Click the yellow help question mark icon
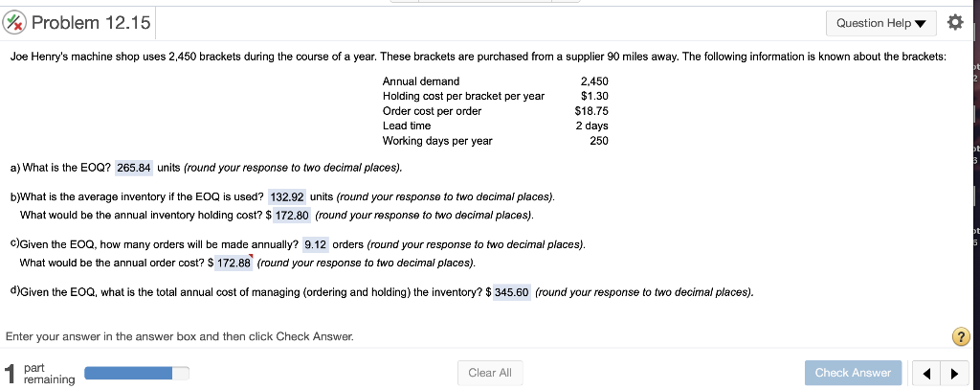Viewport: 980px width, 390px height. [x=961, y=336]
